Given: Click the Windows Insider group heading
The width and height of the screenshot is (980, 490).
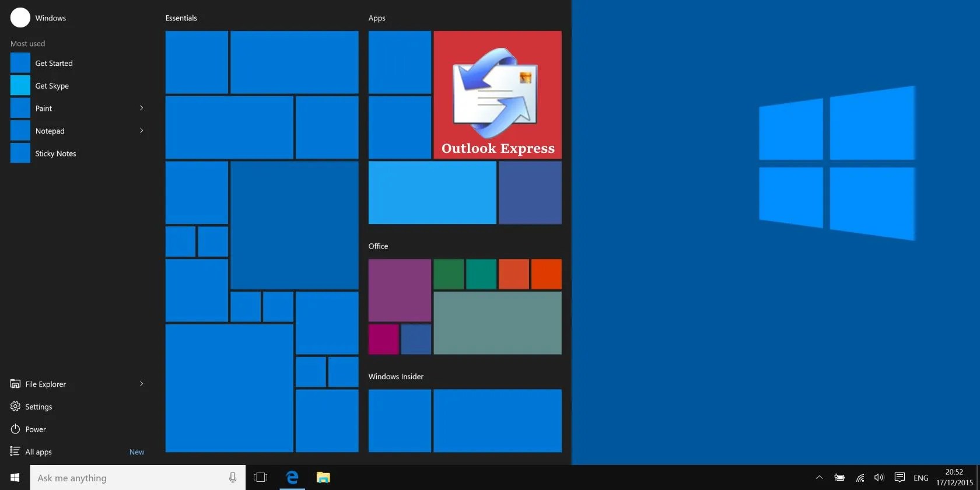Looking at the screenshot, I should pos(396,377).
